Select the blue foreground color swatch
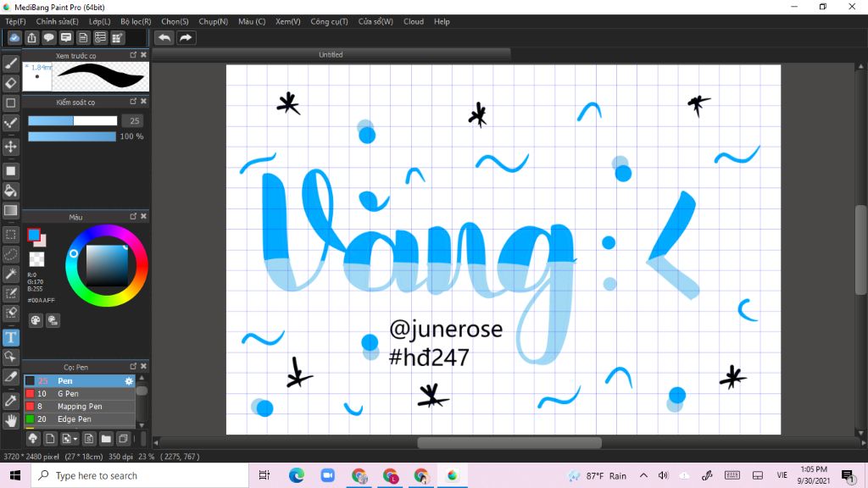 (34, 235)
